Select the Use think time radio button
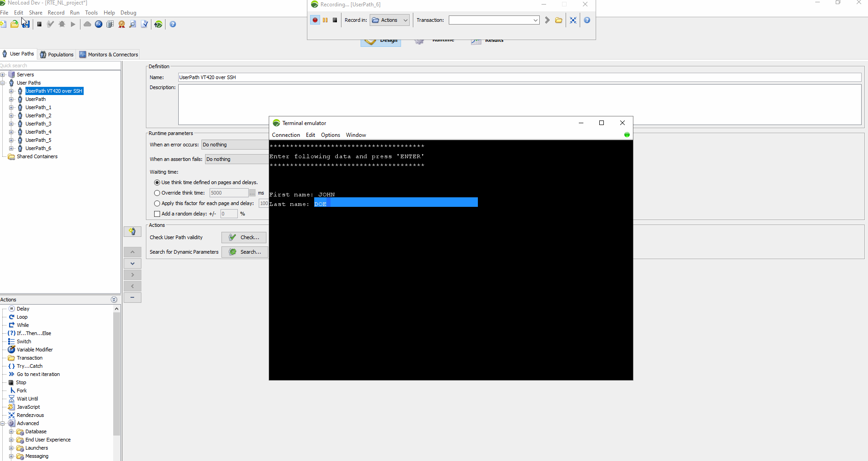This screenshot has width=868, height=461. pyautogui.click(x=157, y=182)
